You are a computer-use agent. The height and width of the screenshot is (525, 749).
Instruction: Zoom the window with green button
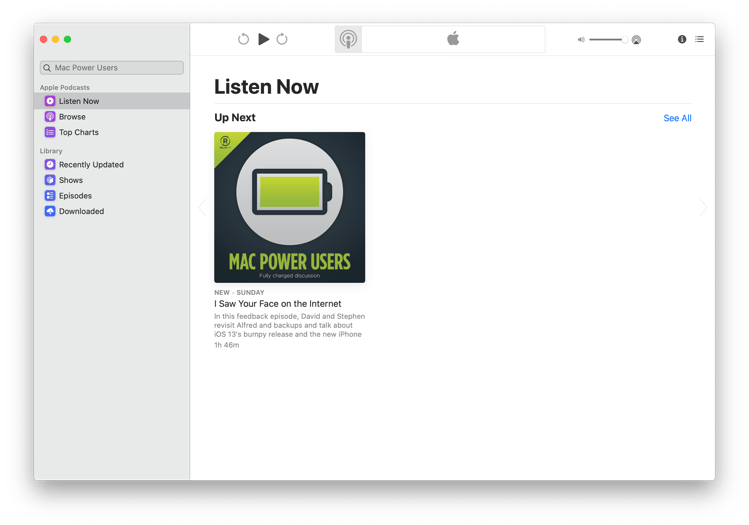pos(67,39)
